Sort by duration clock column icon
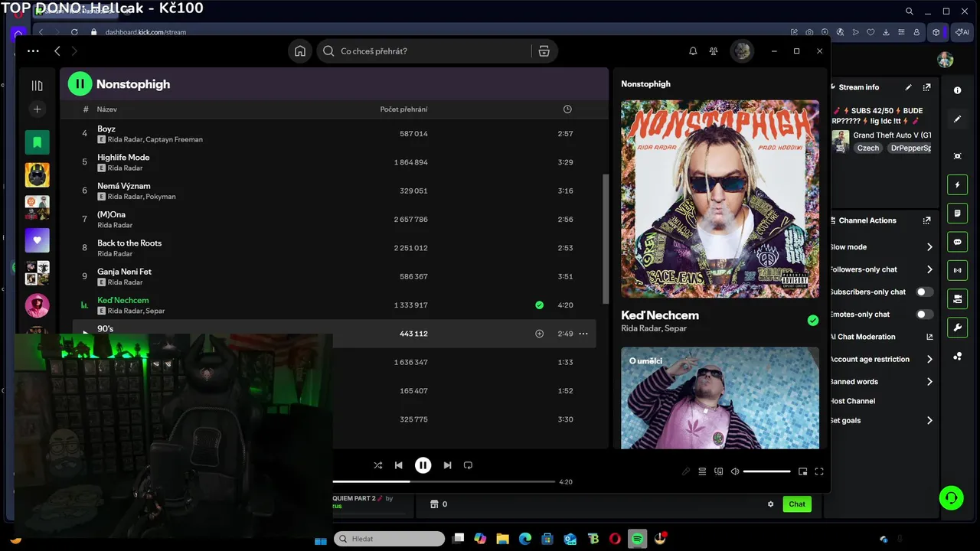The height and width of the screenshot is (551, 980). click(567, 109)
